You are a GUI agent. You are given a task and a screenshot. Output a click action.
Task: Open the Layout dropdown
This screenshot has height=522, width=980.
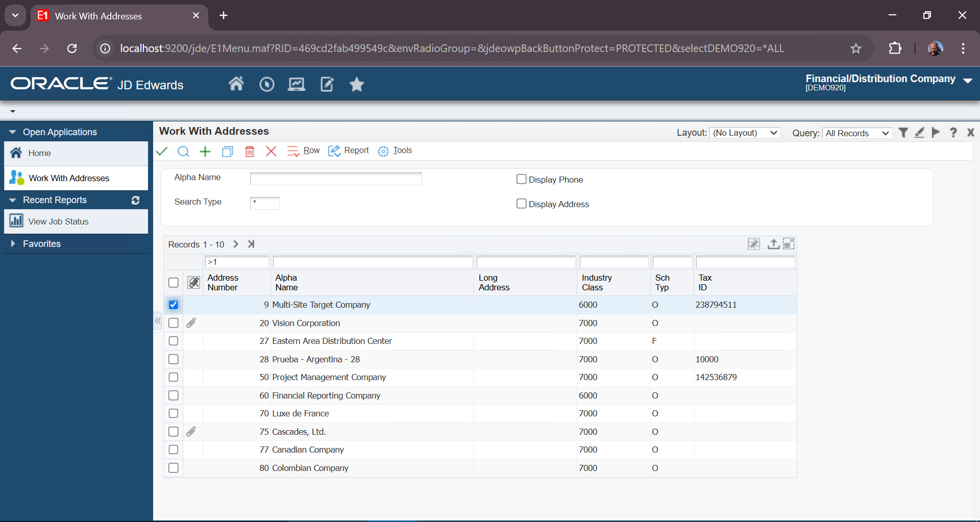point(745,133)
